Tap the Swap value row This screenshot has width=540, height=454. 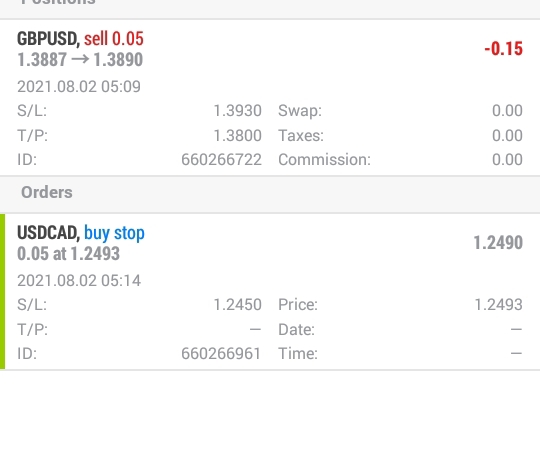[x=400, y=111]
